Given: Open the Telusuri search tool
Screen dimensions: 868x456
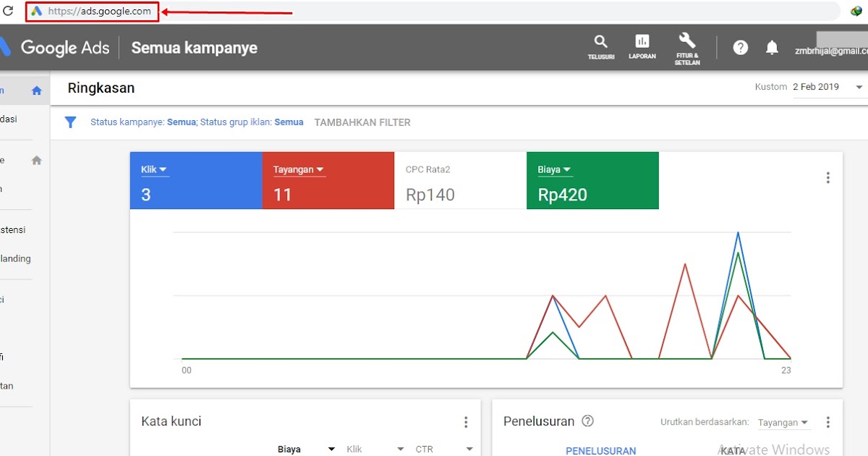Looking at the screenshot, I should point(600,46).
